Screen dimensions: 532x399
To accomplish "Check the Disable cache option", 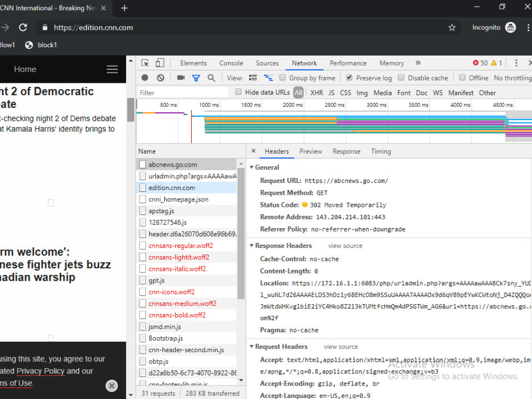I will (401, 78).
